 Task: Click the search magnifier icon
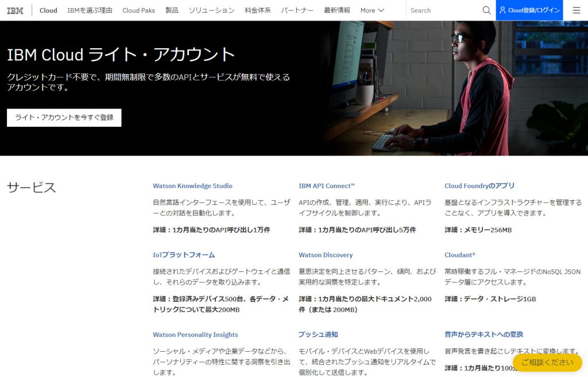(486, 10)
